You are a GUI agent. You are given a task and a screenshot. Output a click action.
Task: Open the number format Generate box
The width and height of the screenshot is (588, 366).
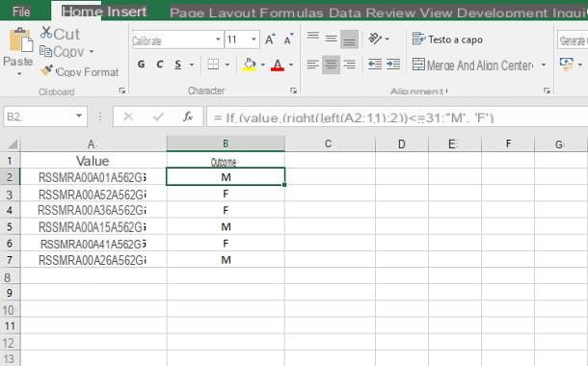[x=573, y=40]
